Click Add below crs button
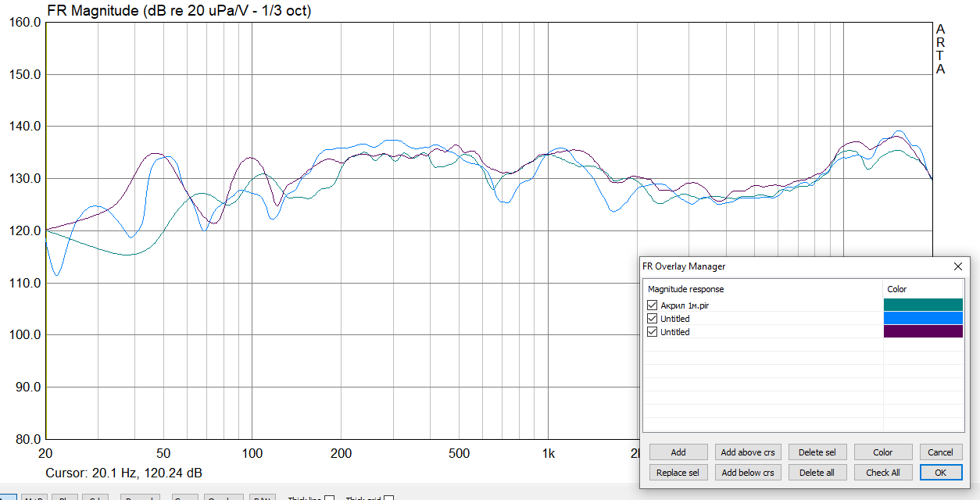The image size is (980, 500). point(747,473)
